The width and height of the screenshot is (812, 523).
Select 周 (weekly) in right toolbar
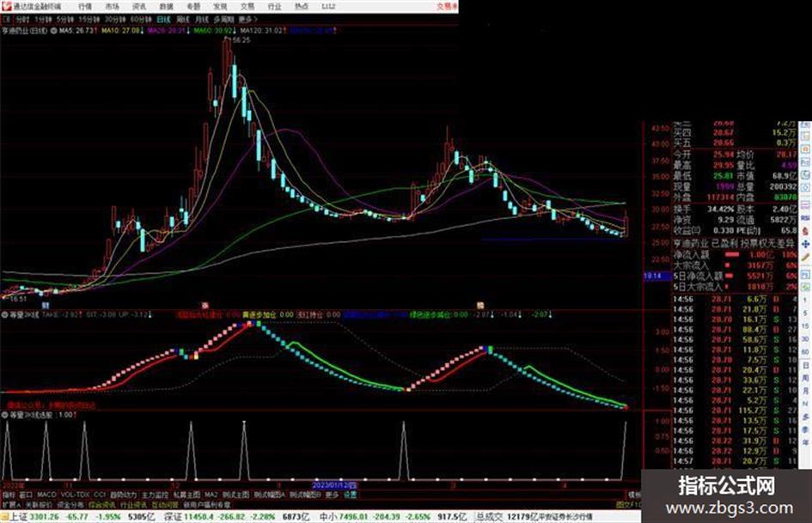805,379
